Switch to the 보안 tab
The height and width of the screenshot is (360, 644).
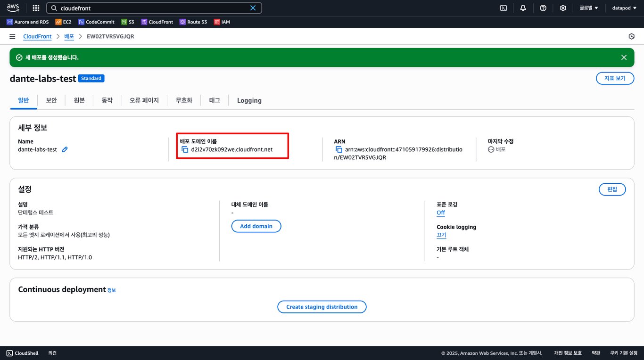51,100
